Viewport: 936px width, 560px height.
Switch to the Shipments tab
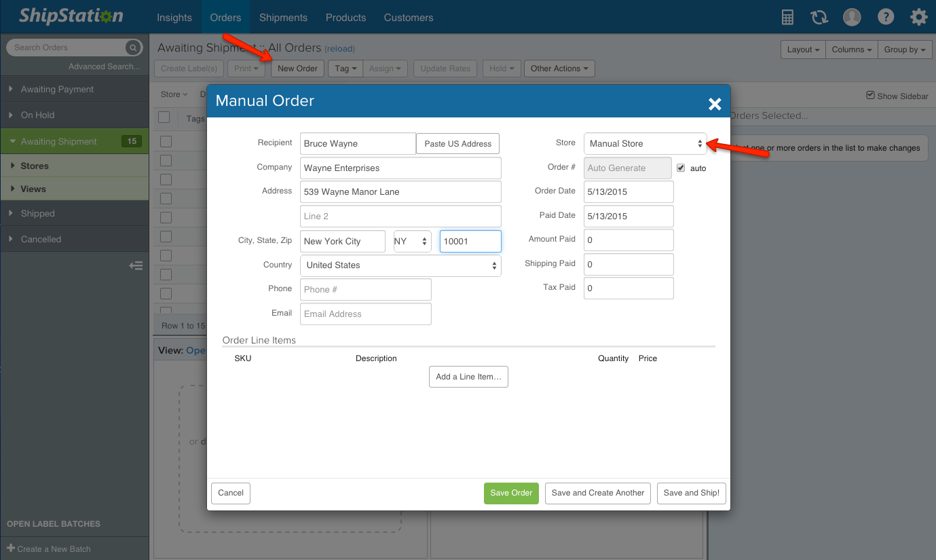coord(283,18)
